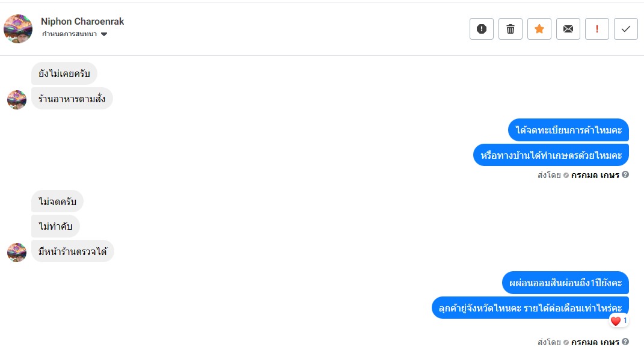
Task: Delete conversation with the trash icon
Action: (511, 29)
